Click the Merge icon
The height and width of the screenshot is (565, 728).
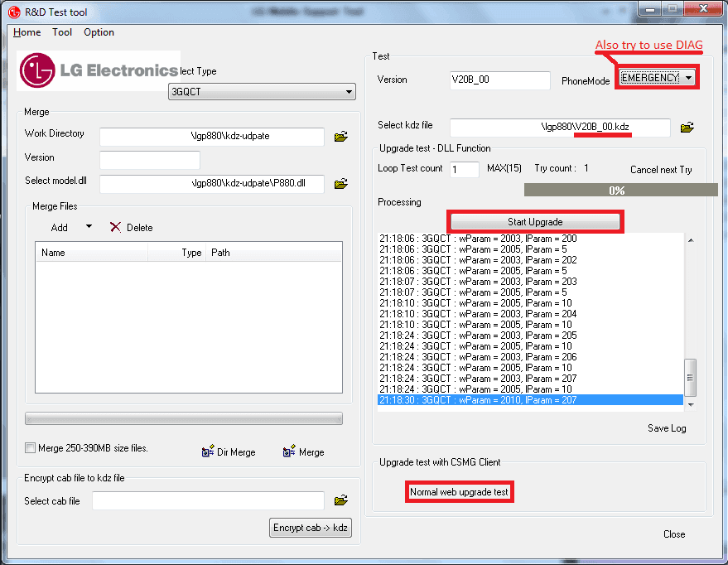pos(289,451)
